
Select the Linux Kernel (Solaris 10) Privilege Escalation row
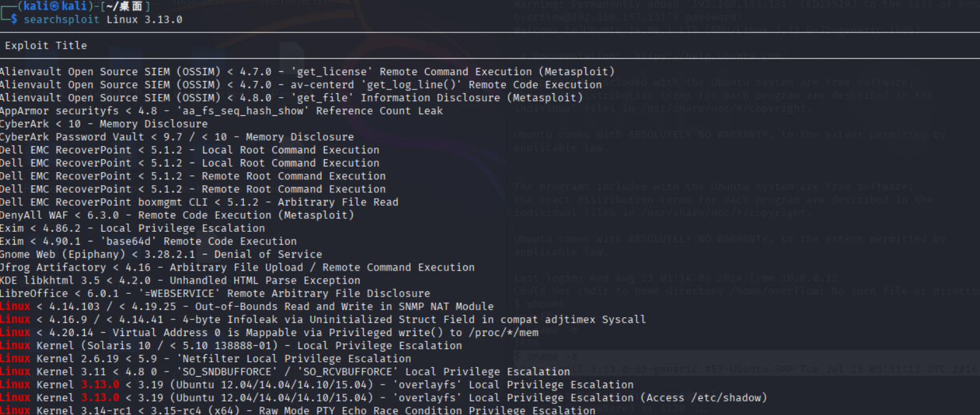pyautogui.click(x=231, y=346)
